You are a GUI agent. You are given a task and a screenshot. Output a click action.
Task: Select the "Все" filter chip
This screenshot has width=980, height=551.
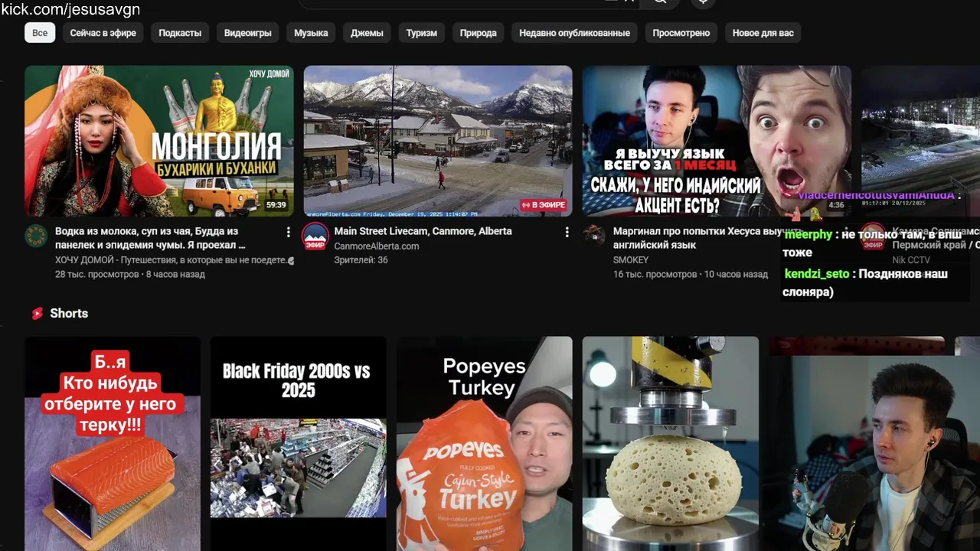point(40,33)
